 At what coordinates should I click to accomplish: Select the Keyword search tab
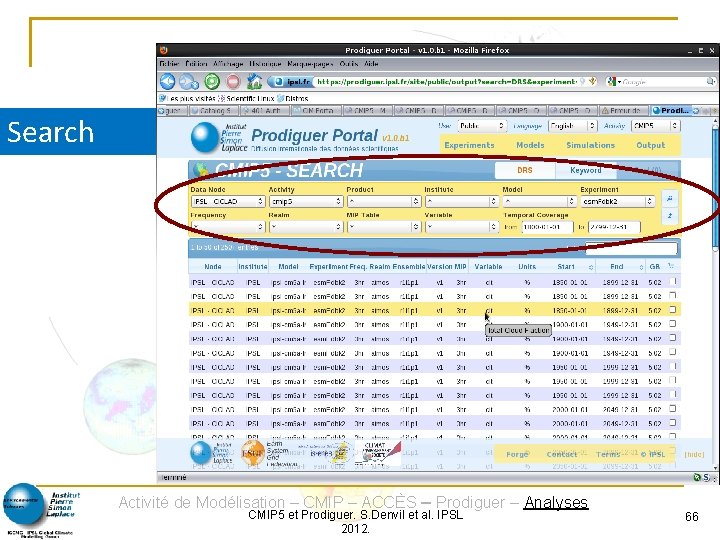(x=585, y=170)
